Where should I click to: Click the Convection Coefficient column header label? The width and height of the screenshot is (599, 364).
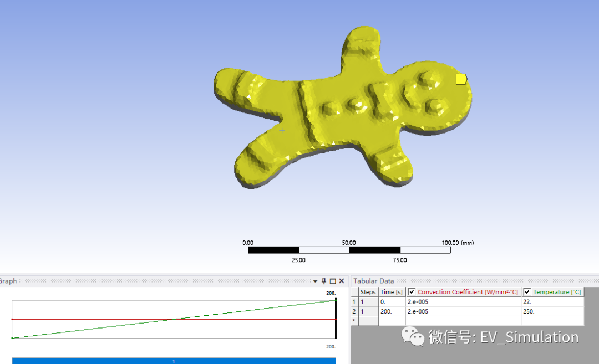[468, 292]
